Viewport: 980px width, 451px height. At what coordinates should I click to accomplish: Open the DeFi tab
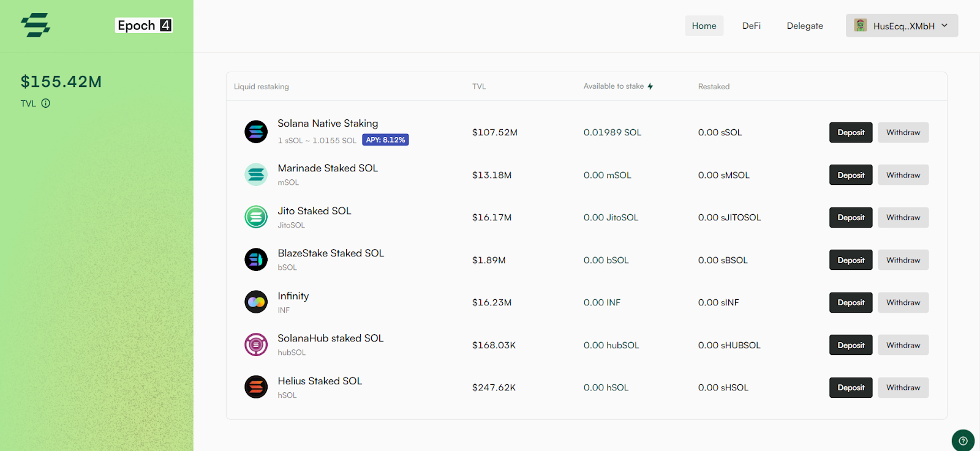[x=752, y=26]
